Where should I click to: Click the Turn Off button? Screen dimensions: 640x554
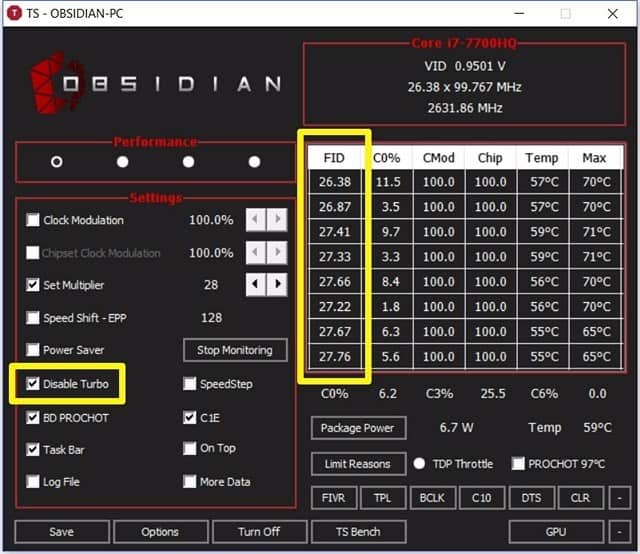coord(260,532)
